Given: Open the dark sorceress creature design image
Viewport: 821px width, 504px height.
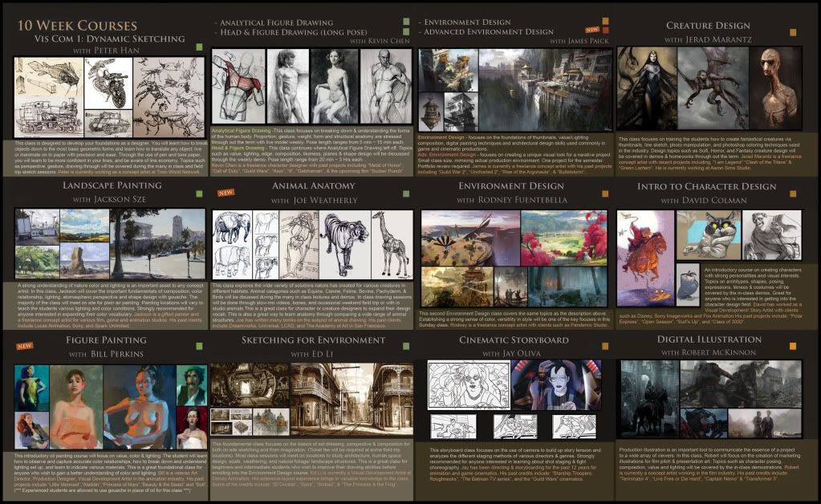Looking at the screenshot, I should click(x=646, y=88).
